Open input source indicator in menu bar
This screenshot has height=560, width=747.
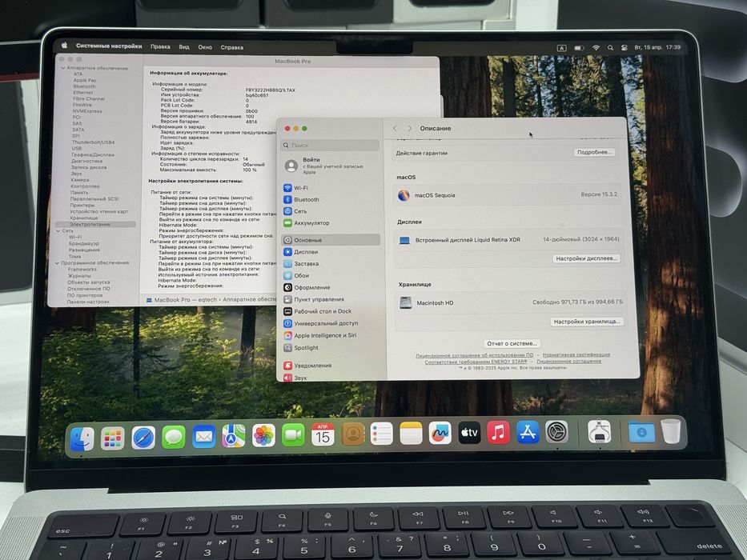point(562,48)
